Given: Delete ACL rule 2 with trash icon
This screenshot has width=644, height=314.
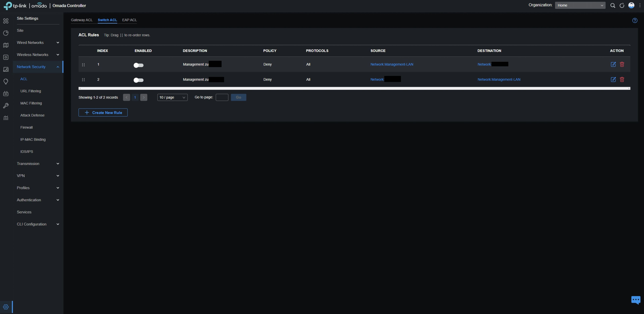Looking at the screenshot, I should click(622, 79).
